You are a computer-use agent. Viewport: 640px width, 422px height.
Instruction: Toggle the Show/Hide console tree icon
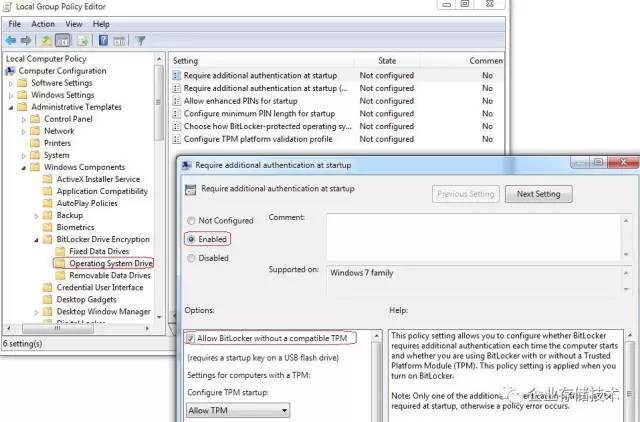[62, 40]
